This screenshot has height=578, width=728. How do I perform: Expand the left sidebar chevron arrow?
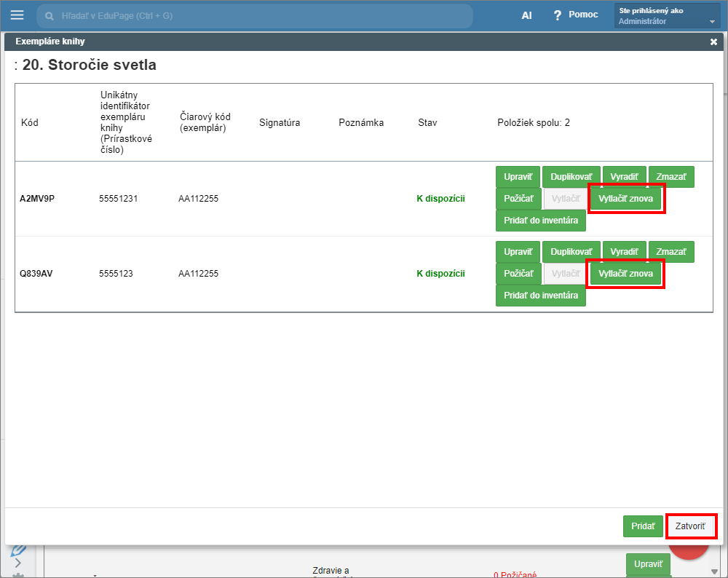pyautogui.click(x=18, y=563)
